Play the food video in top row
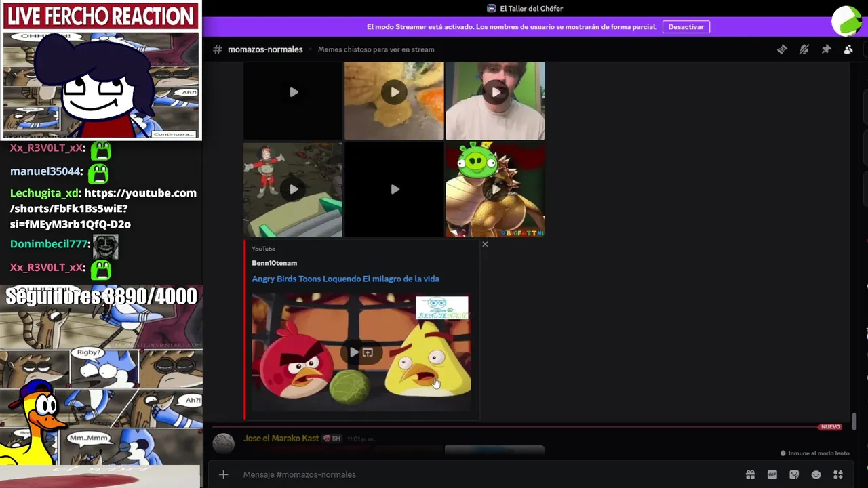868x488 pixels. pos(394,92)
